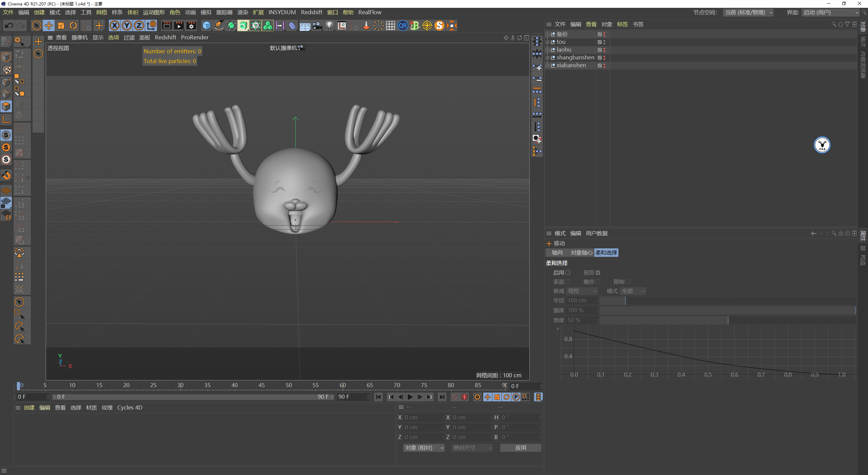Expand the tou object in tree
The width and height of the screenshot is (868, 475).
click(x=547, y=42)
